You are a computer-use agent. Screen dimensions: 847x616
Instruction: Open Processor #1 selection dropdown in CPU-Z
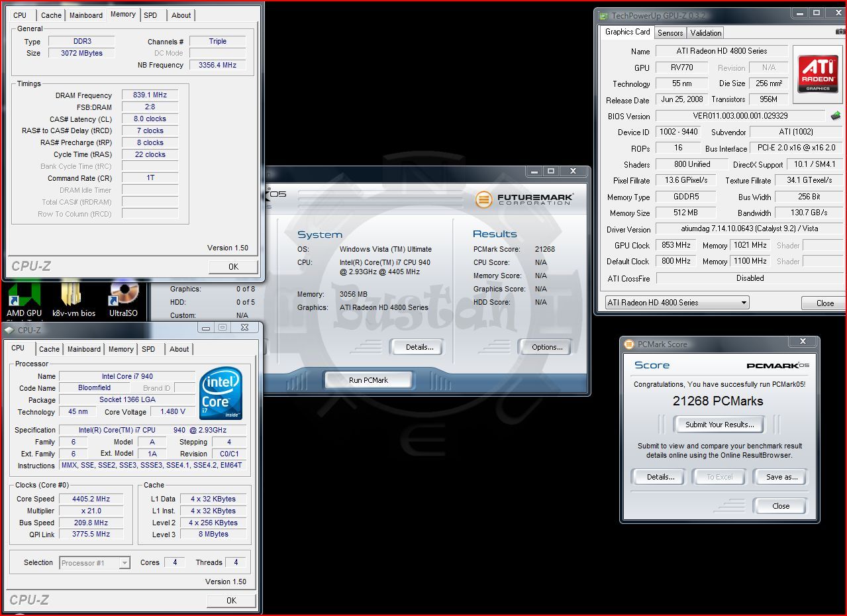point(95,563)
